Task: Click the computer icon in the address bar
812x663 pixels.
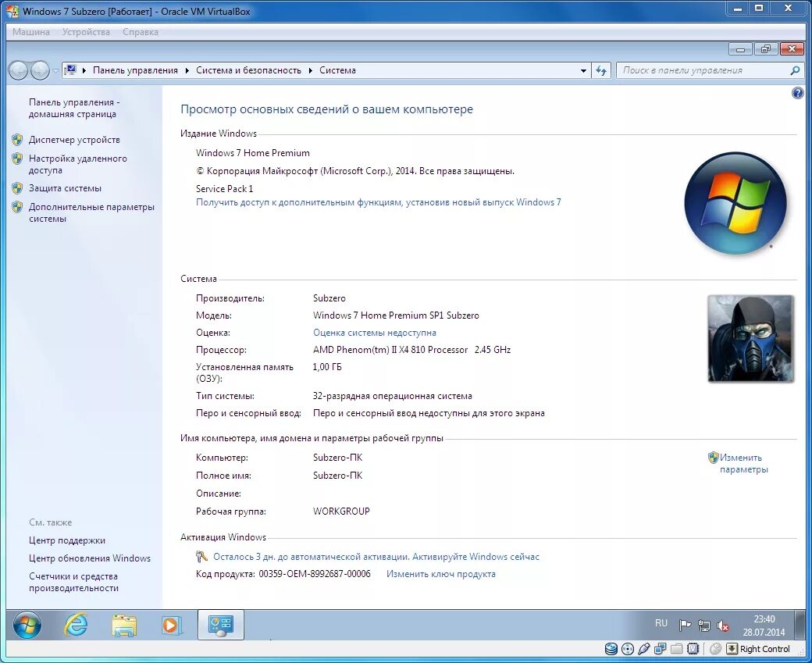Action: point(70,70)
